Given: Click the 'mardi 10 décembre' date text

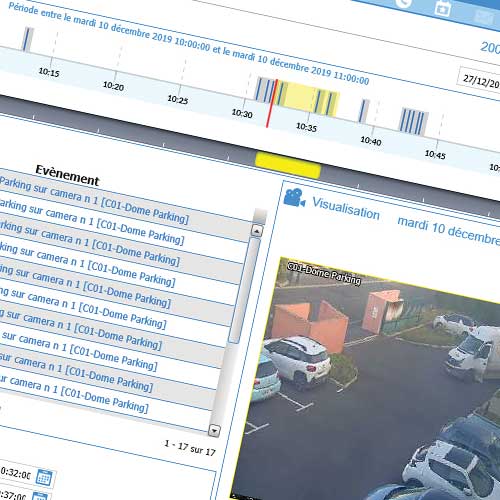Looking at the screenshot, I should tap(449, 230).
